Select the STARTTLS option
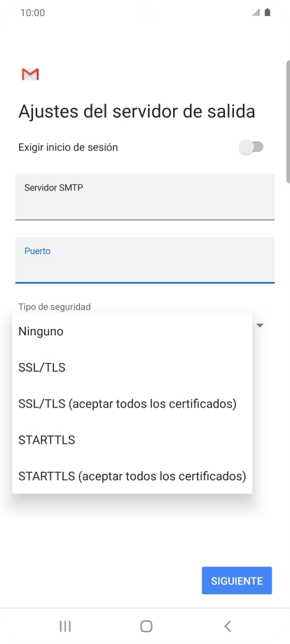This screenshot has width=290, height=644. pos(132,440)
